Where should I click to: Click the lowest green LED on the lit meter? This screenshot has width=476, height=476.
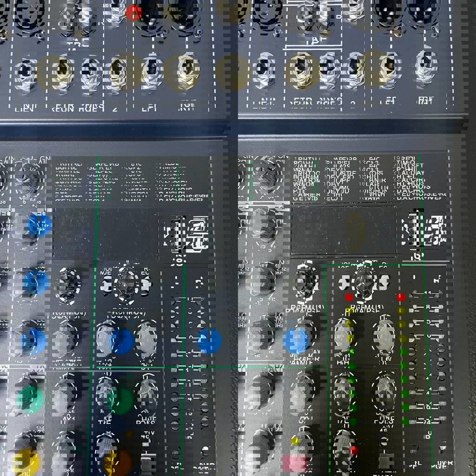click(405, 422)
